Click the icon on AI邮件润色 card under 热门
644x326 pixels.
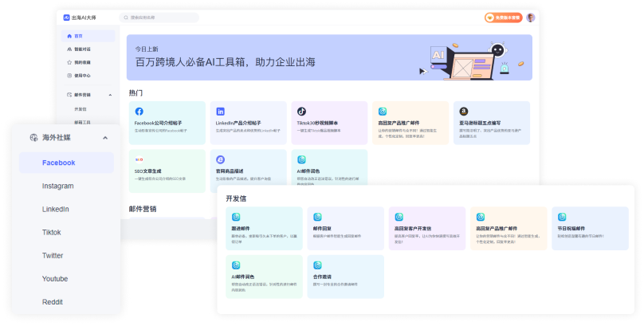pyautogui.click(x=301, y=159)
